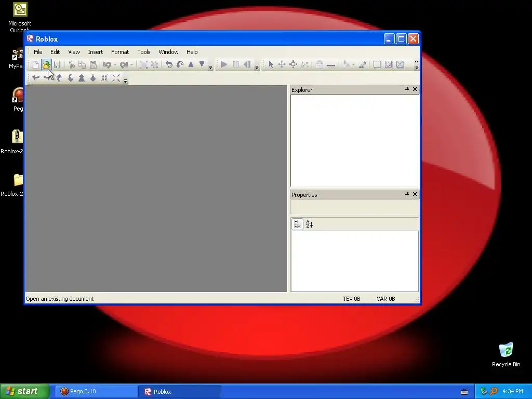
Task: Click the Properties object selector field
Action: (x=354, y=207)
